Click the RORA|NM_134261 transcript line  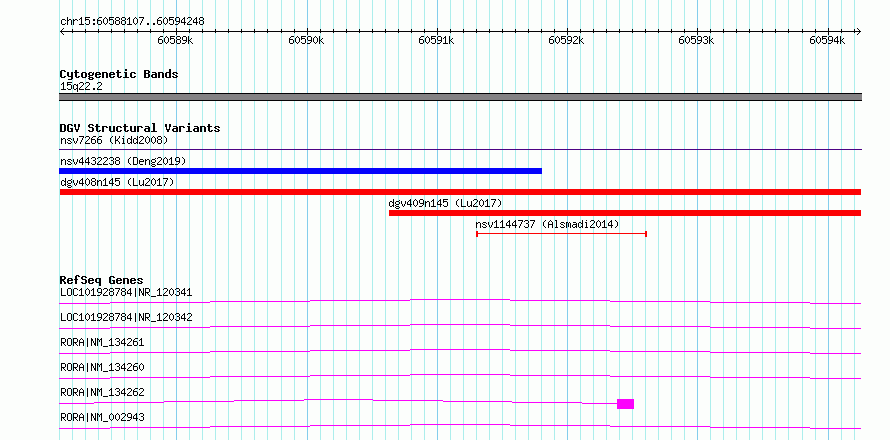click(x=460, y=351)
